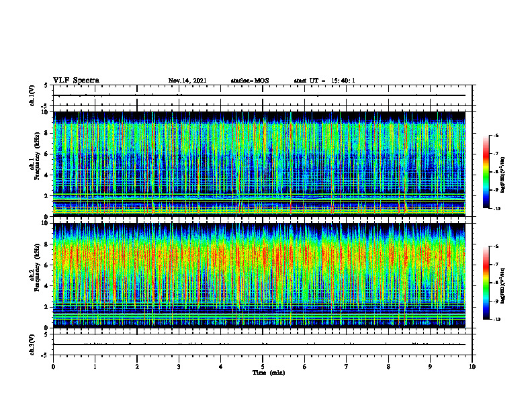Click the "ch.1(V)" axis label at top
The height and width of the screenshot is (411, 532).
(x=32, y=95)
